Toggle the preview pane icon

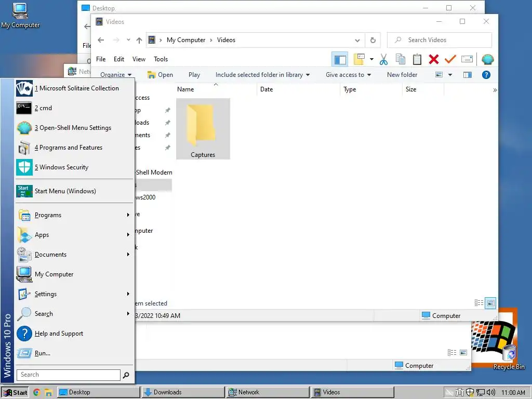(467, 75)
